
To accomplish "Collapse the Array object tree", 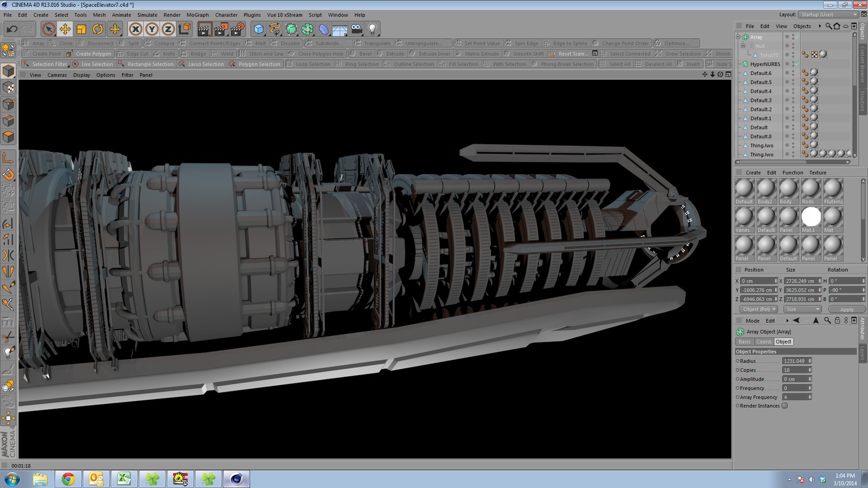I will 738,37.
